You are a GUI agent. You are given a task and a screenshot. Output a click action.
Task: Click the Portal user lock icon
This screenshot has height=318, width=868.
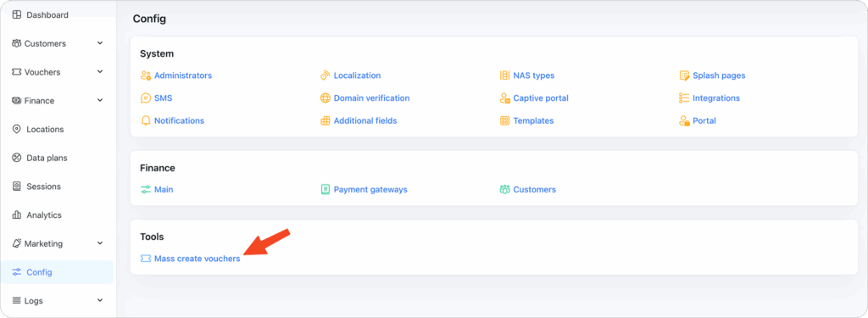(684, 120)
